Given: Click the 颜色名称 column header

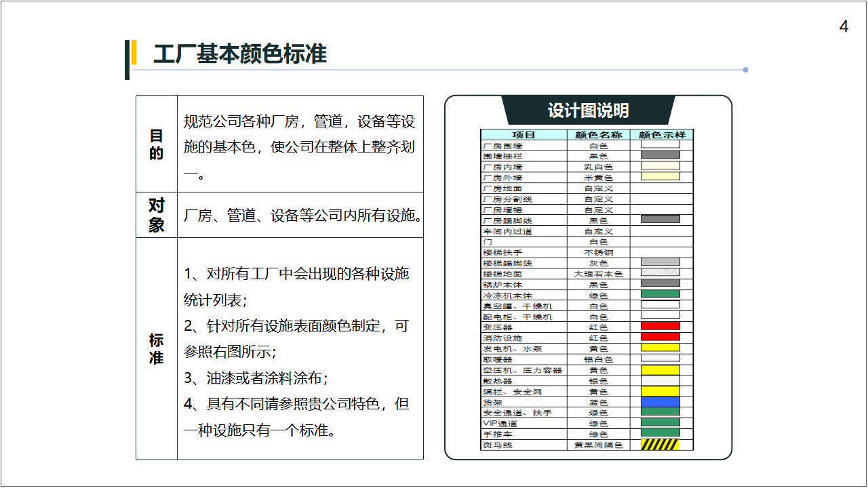Looking at the screenshot, I should (598, 135).
